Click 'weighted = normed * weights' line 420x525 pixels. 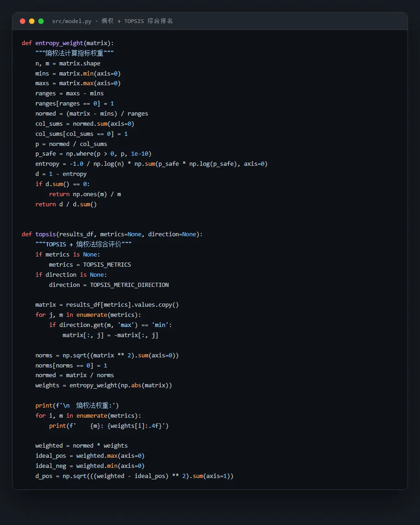[82, 446]
